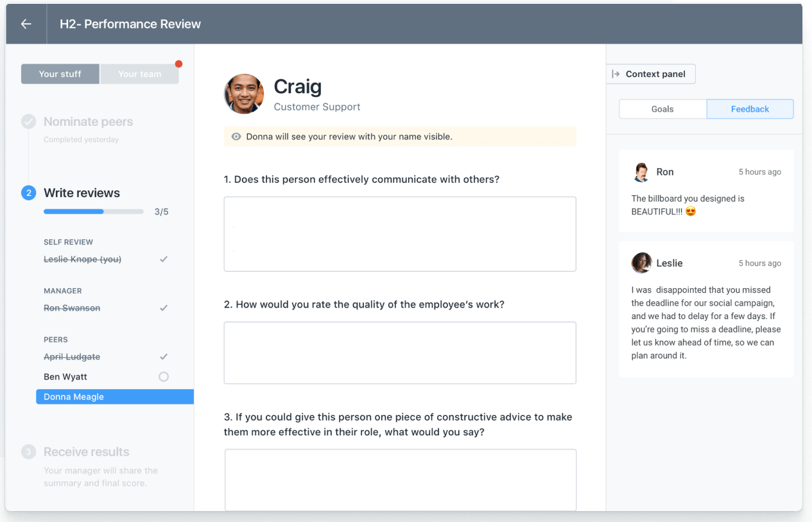Select Donna Meagle peer review
This screenshot has width=812, height=522.
click(115, 397)
